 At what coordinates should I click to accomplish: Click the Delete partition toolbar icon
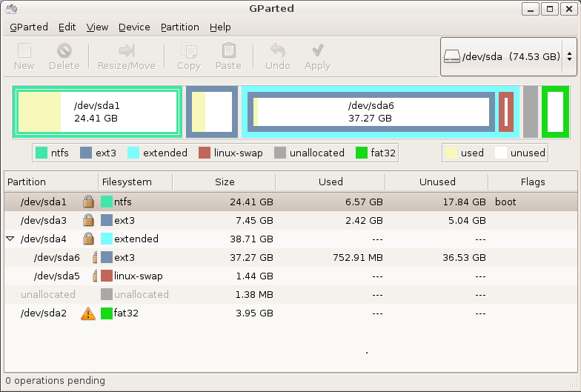point(64,50)
